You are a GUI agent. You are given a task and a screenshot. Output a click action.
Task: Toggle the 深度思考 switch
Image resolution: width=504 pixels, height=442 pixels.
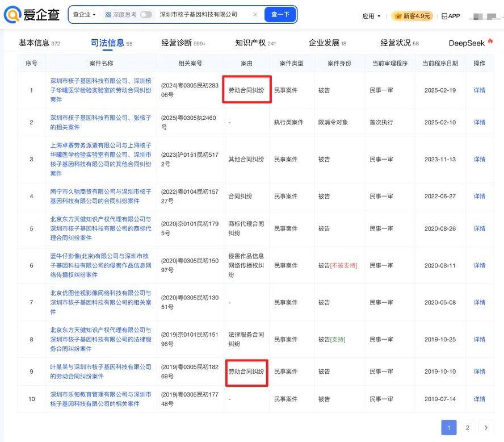point(146,15)
